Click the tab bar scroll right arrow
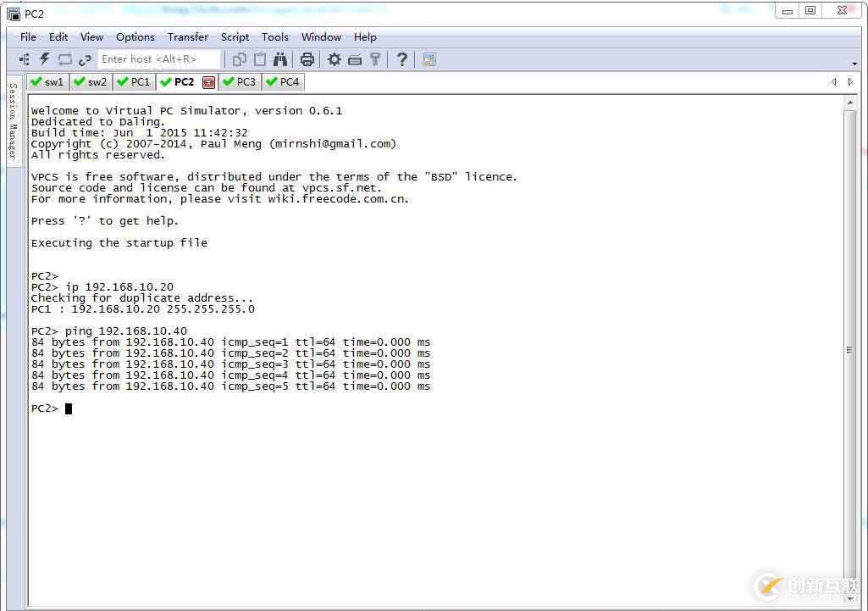Screen dimensions: 868x611 tap(850, 82)
